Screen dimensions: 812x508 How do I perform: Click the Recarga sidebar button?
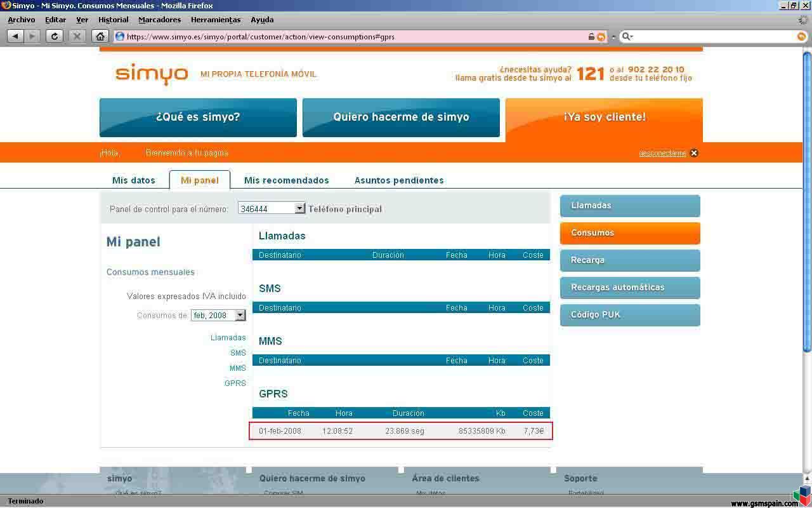click(630, 260)
